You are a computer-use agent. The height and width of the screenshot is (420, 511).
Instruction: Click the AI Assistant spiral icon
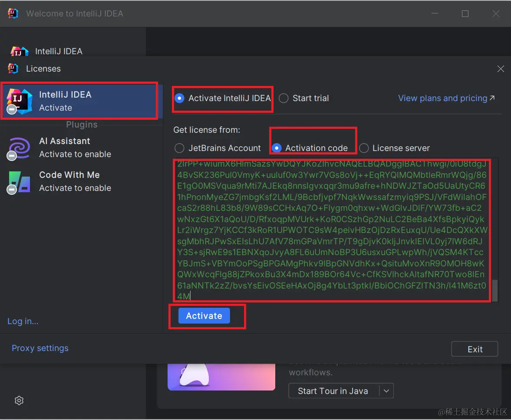tap(19, 148)
